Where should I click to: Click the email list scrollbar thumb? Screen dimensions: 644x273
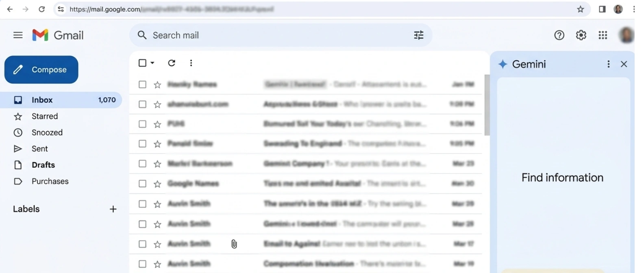point(487,105)
